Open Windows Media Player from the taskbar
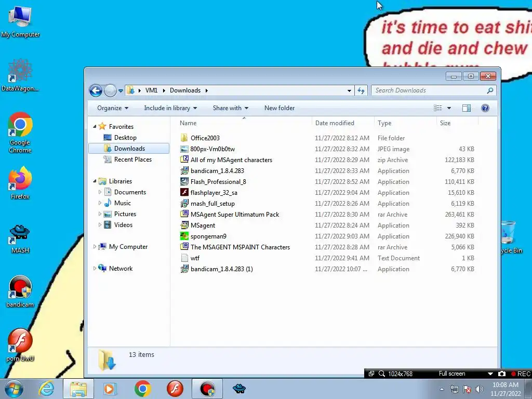532x399 pixels. (109, 389)
